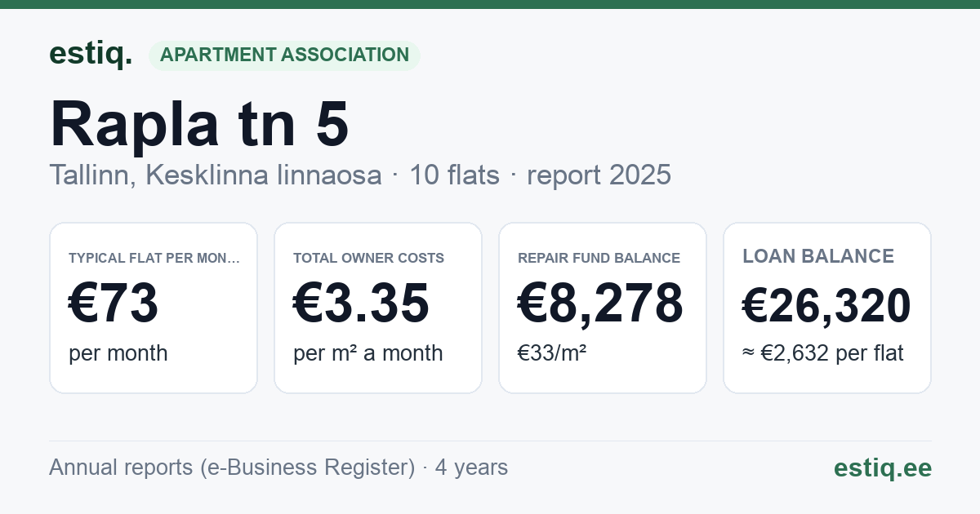Screen dimensions: 980x514
Task: Click the estiq. logo
Action: 91,55
